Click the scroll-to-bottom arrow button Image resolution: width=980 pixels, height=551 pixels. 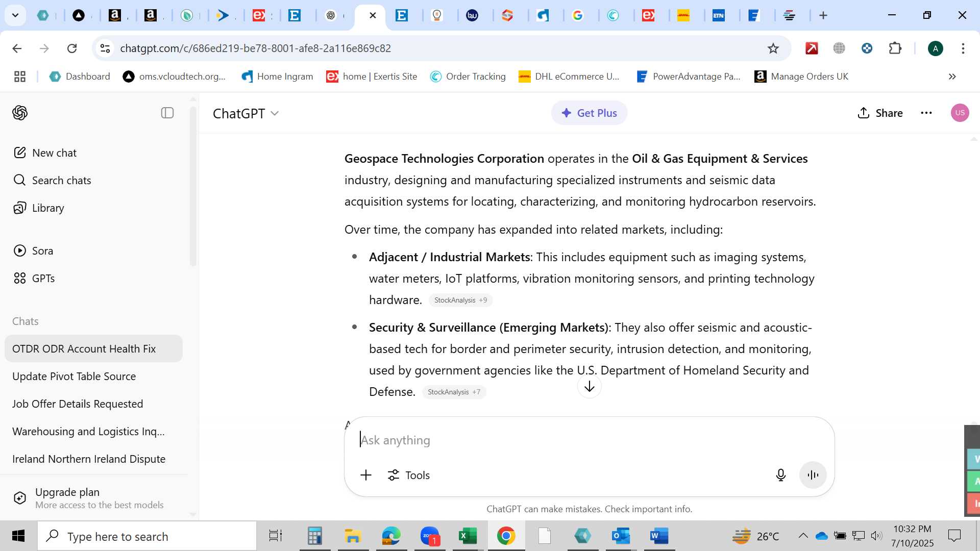tap(590, 387)
